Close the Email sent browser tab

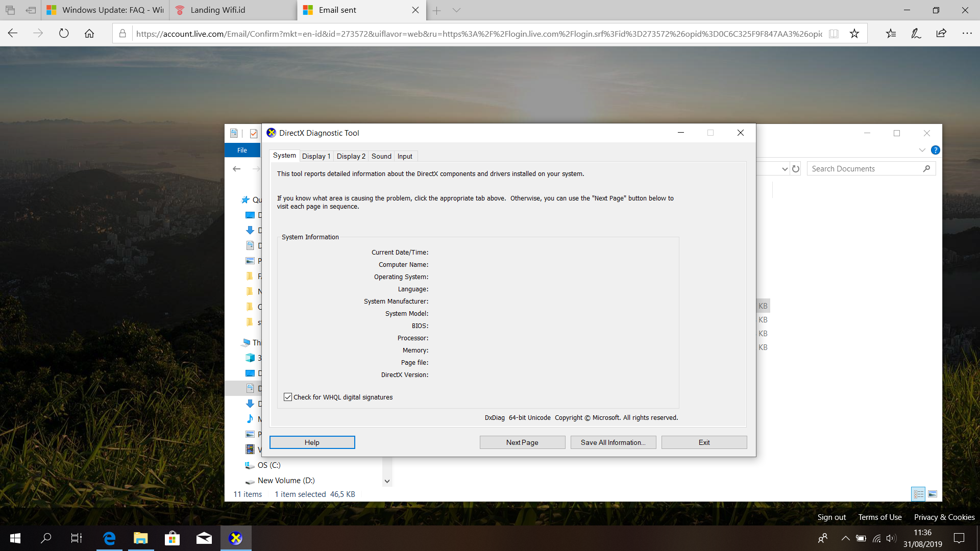[x=415, y=10]
